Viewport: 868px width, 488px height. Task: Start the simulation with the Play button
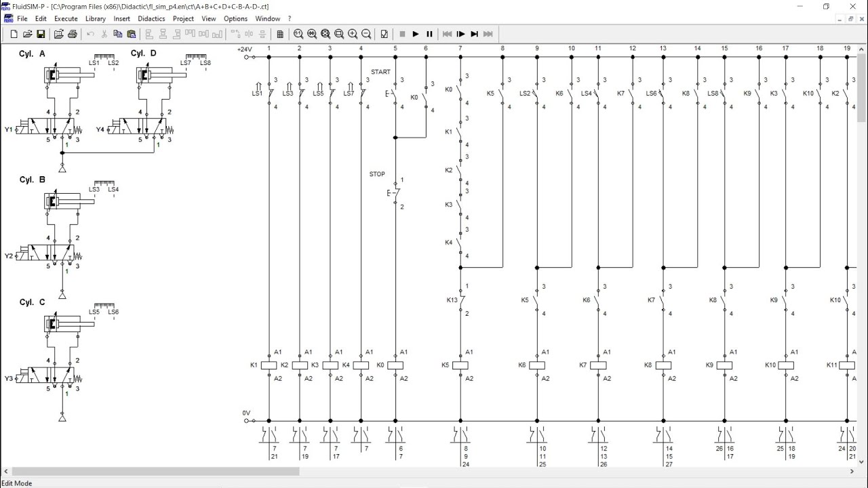416,34
